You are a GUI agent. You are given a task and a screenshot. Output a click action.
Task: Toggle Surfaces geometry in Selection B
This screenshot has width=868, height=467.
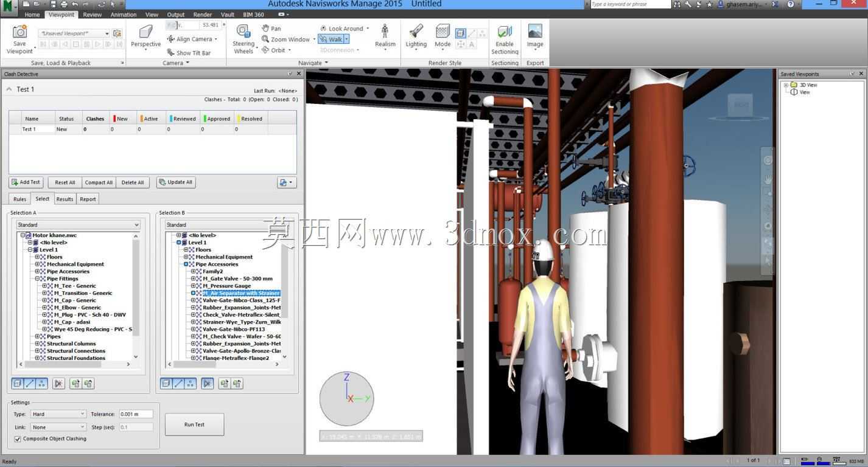[166, 384]
